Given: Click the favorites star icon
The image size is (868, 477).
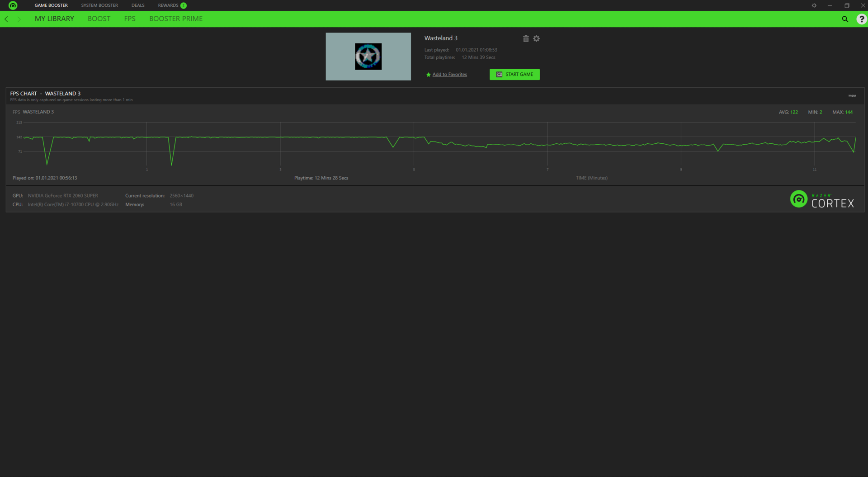Looking at the screenshot, I should pos(429,75).
